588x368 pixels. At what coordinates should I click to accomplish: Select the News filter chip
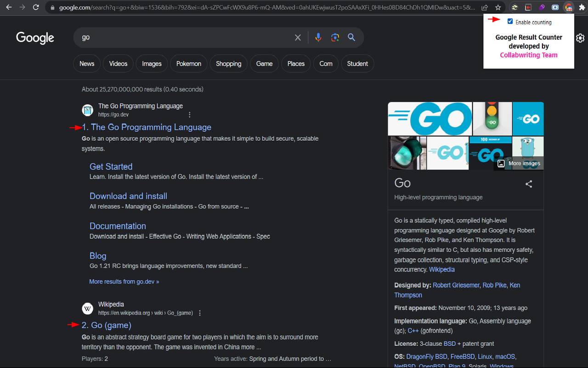(87, 64)
